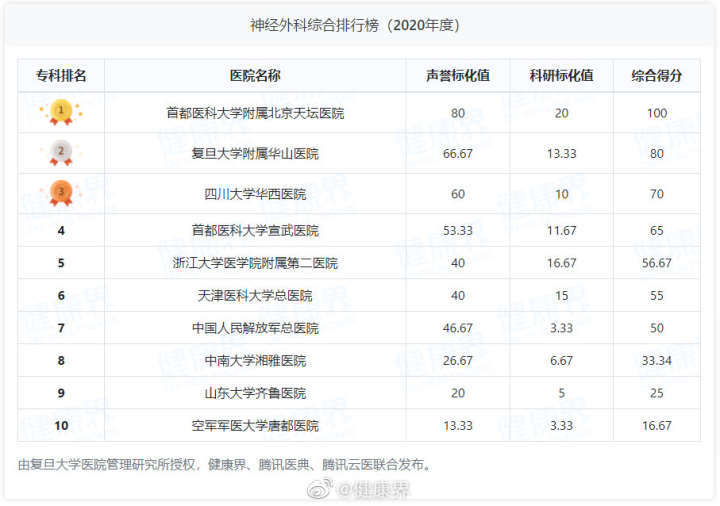This screenshot has width=720, height=506.
Task: Click 综合得分 value 70
Action: 657,194
